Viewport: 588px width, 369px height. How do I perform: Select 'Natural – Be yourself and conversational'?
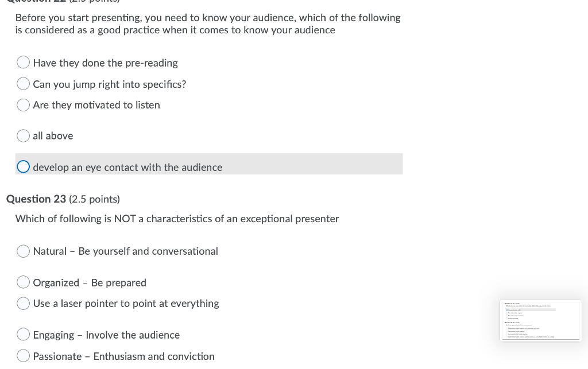point(23,251)
